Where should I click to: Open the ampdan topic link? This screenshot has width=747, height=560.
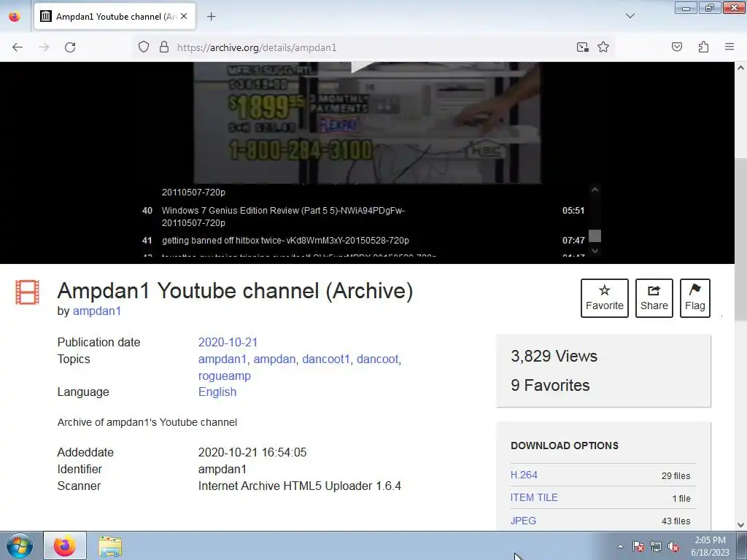point(274,359)
